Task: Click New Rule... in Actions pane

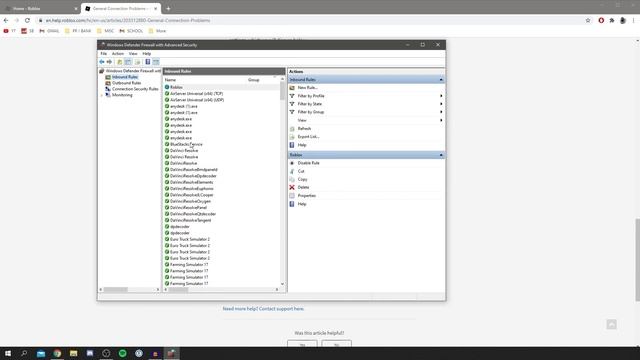Action: [x=307, y=88]
